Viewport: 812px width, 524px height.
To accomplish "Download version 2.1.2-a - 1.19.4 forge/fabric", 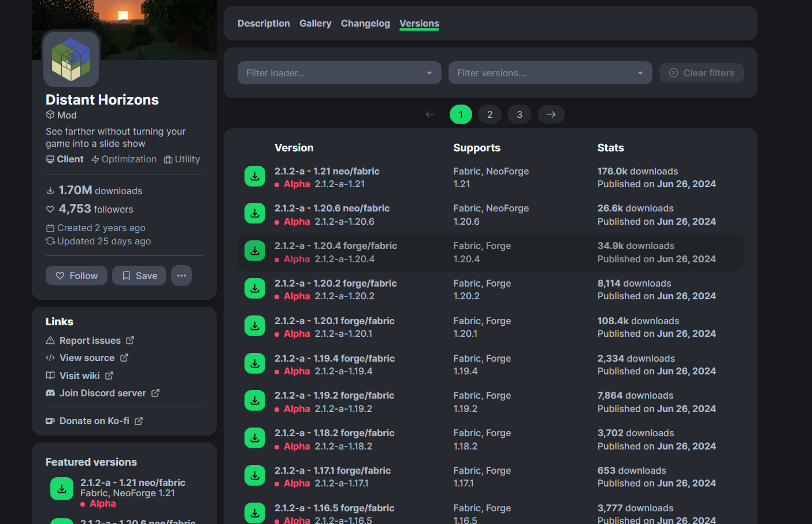I will tap(255, 363).
